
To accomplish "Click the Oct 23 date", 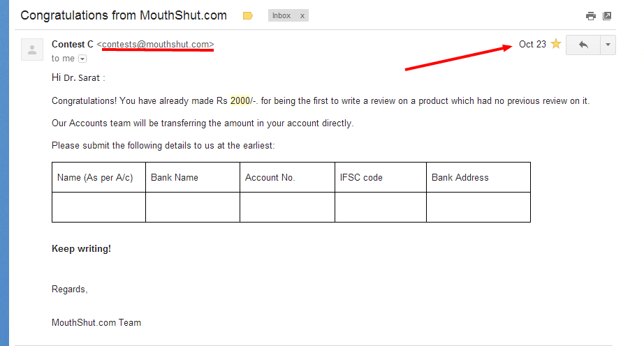I will click(532, 44).
